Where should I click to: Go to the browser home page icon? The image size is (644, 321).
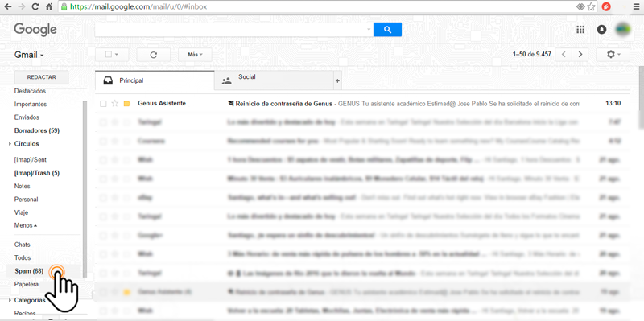49,6
